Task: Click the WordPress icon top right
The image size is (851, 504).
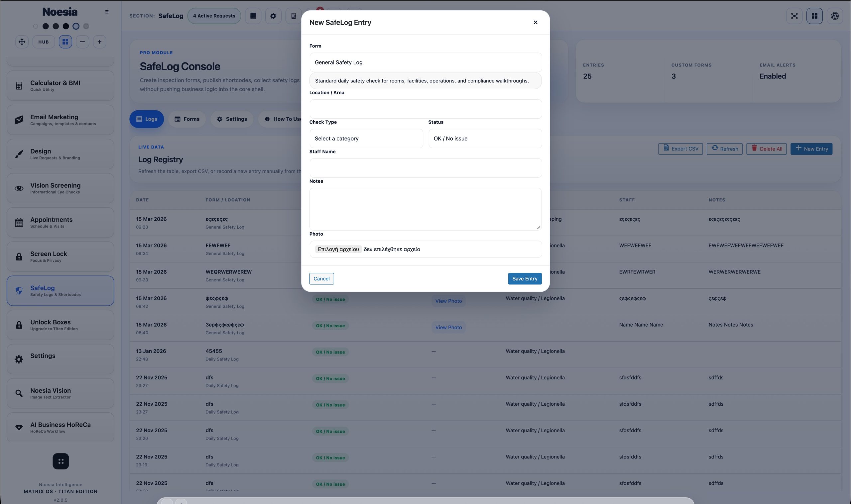Action: pyautogui.click(x=835, y=16)
